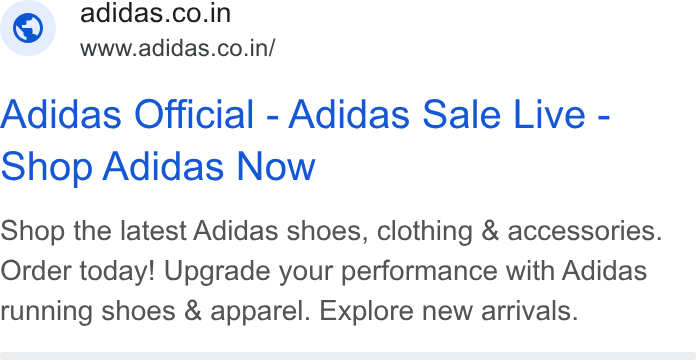Click 'Upgrade your performance' in the description
Image resolution: width=696 pixels, height=360 pixels.
331,272
